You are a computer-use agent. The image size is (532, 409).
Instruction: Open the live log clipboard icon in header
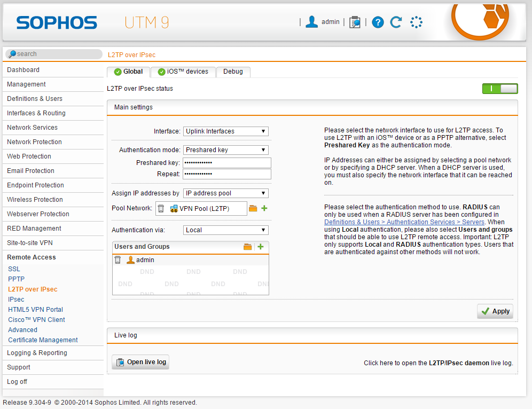click(x=355, y=22)
